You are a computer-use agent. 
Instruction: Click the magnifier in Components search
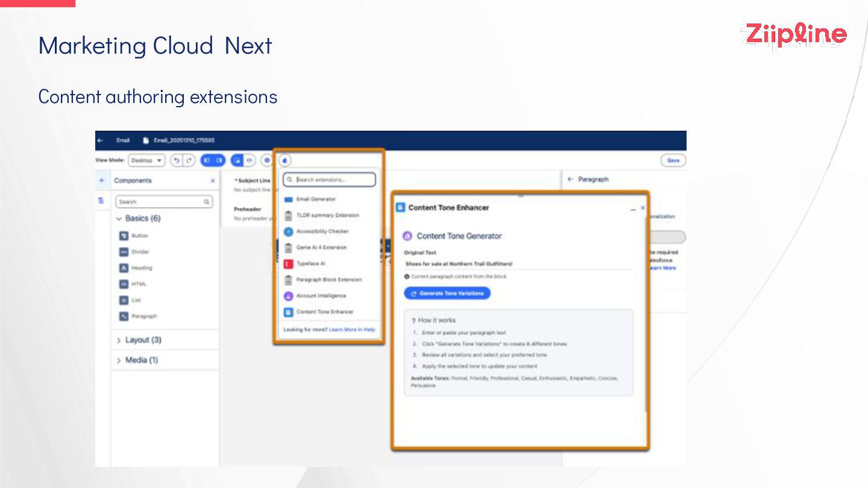click(x=207, y=202)
